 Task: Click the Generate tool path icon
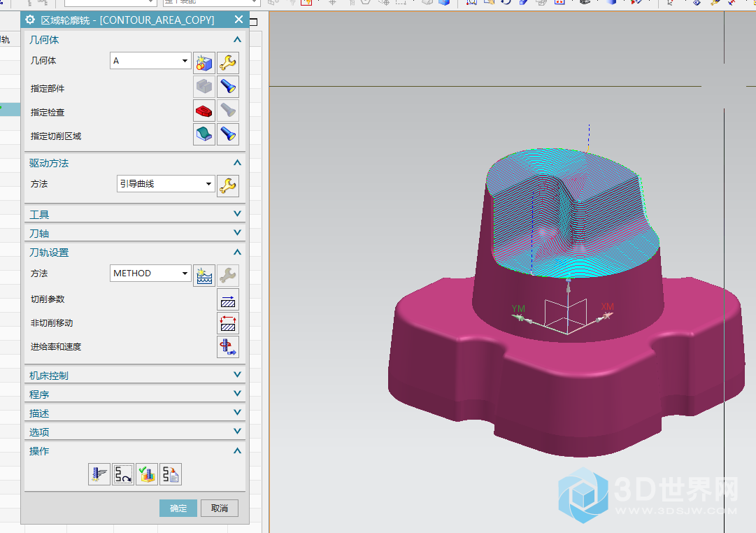point(99,474)
